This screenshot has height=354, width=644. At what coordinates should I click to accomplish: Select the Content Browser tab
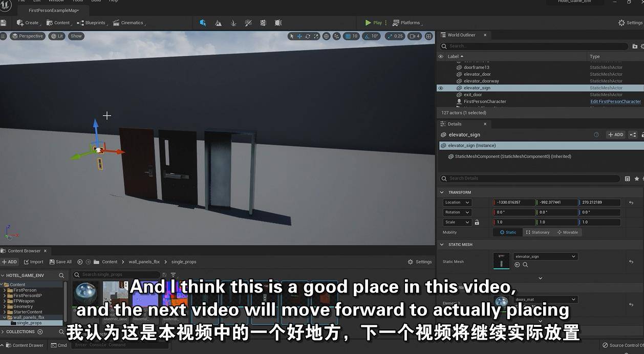pos(24,251)
